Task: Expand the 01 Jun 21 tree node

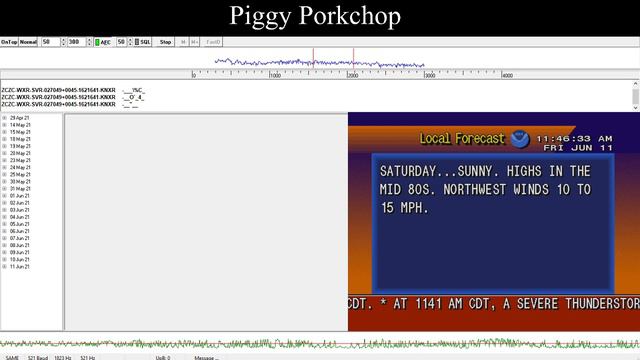Action: click(x=4, y=196)
